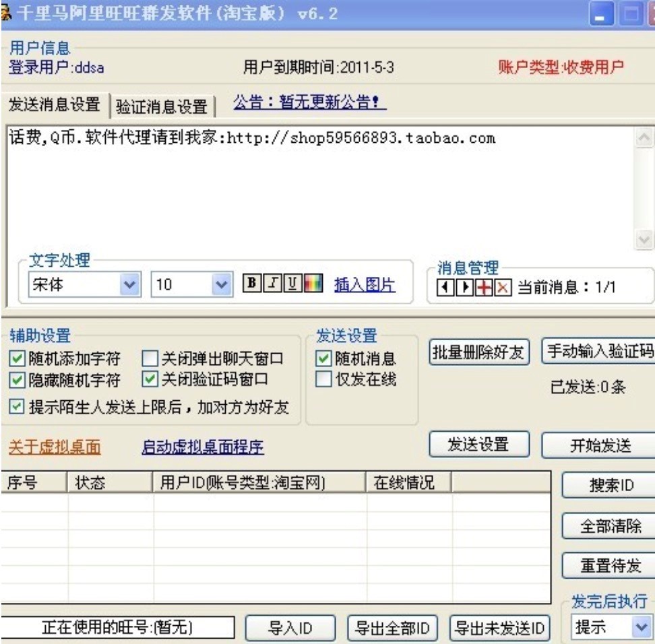The width and height of the screenshot is (655, 644).
Task: Go to previous message with left arrow icon
Action: point(445,284)
